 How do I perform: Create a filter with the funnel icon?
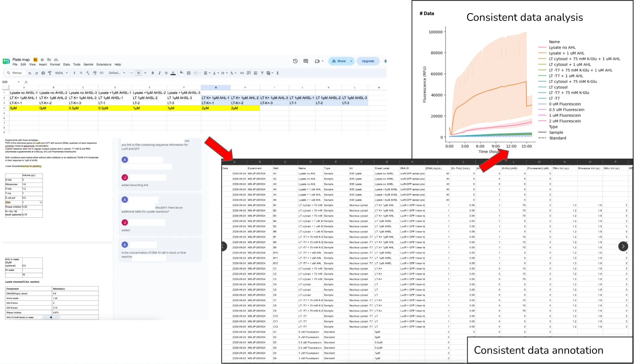pos(262,73)
